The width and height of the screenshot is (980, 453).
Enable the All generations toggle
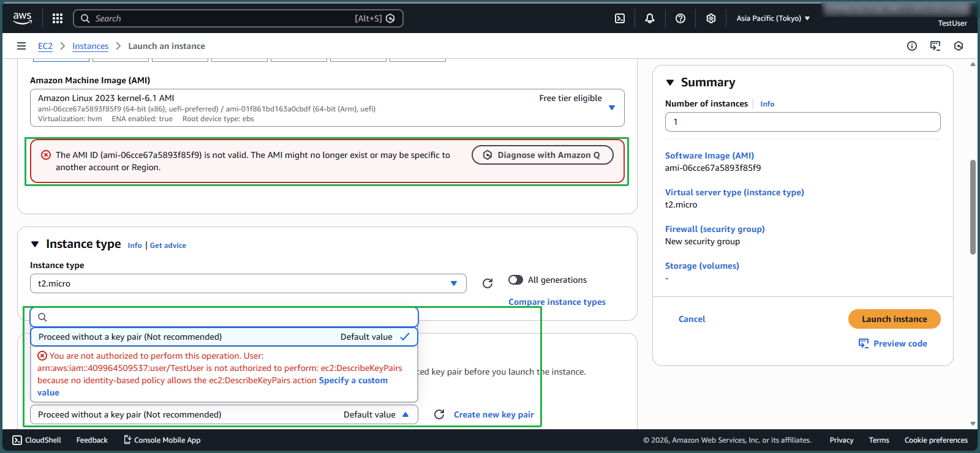(516, 280)
